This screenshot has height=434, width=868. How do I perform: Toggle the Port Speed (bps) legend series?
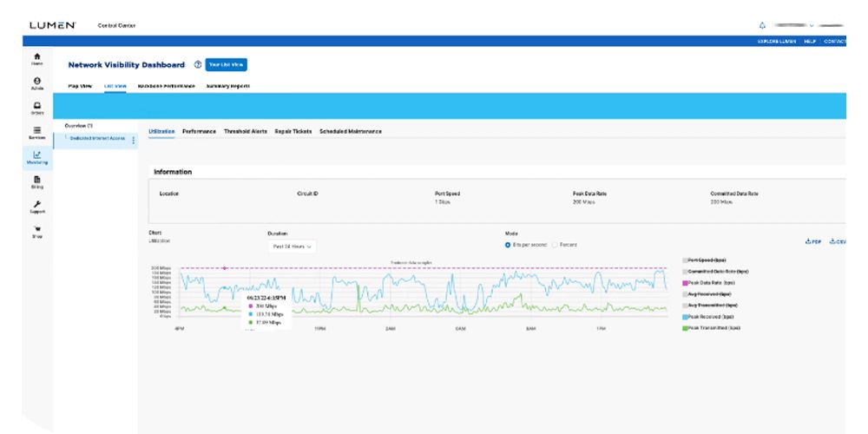(704, 260)
